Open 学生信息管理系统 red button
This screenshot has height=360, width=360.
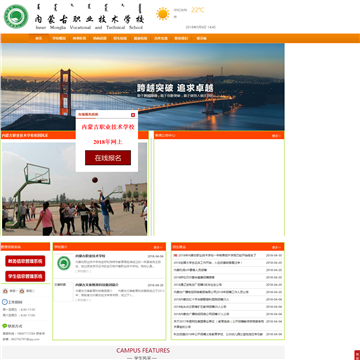tap(25, 276)
